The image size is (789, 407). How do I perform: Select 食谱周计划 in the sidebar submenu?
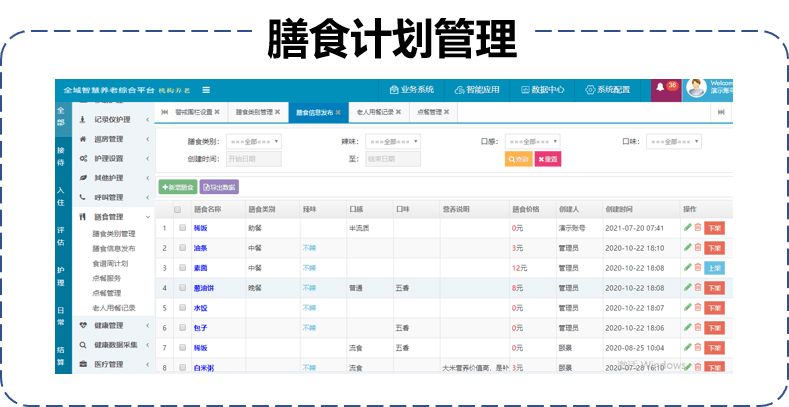(111, 263)
